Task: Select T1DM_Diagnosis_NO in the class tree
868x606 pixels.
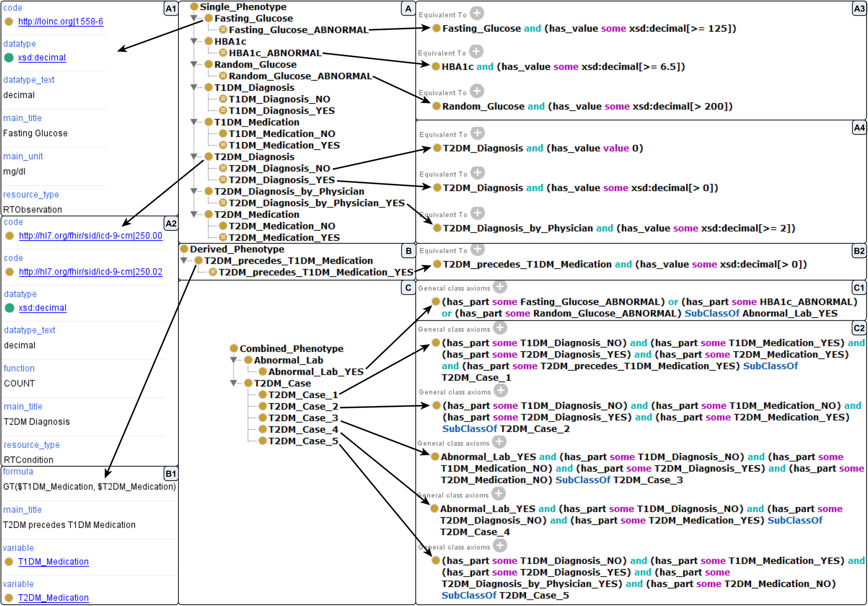Action: point(279,99)
